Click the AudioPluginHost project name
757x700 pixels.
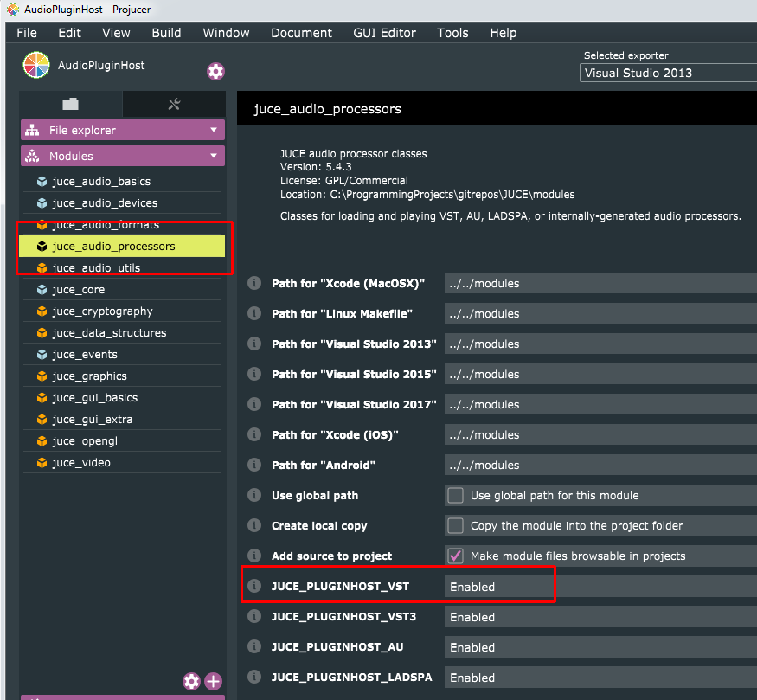(x=101, y=66)
